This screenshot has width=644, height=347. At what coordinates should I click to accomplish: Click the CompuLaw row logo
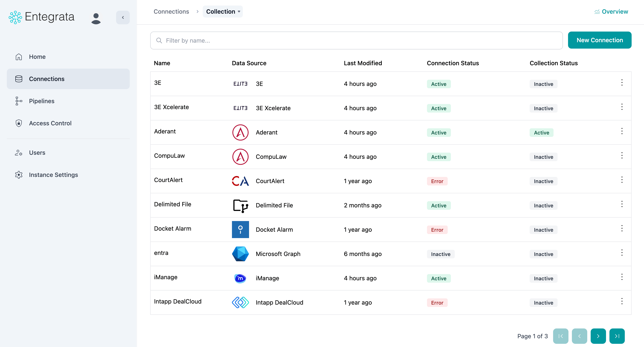pos(240,157)
